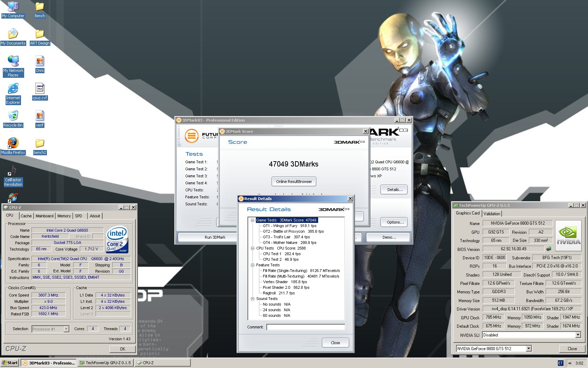Screen dimensions: 588x368
Task: Select Pixel Shader 2.0 result row
Action: pyautogui.click(x=286, y=287)
